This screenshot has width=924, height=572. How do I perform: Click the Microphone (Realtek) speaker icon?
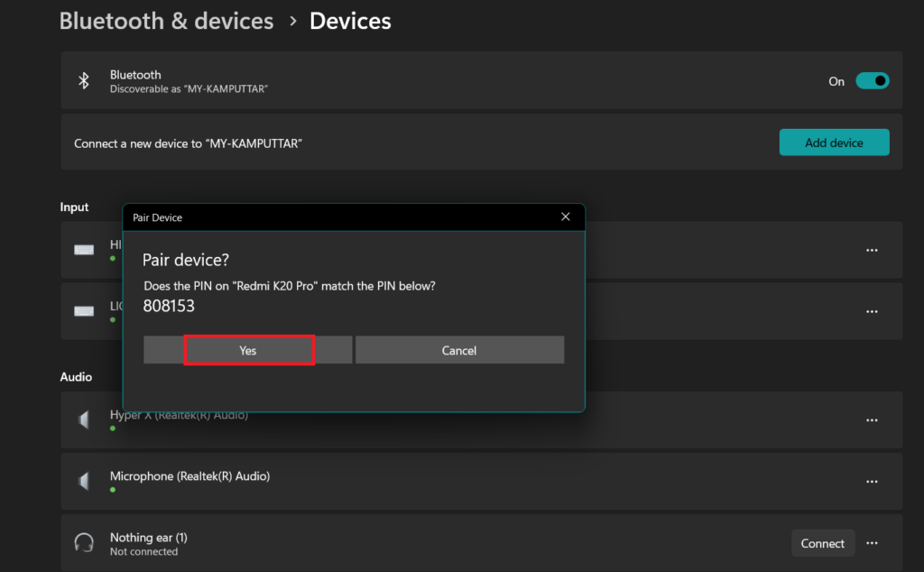click(84, 482)
